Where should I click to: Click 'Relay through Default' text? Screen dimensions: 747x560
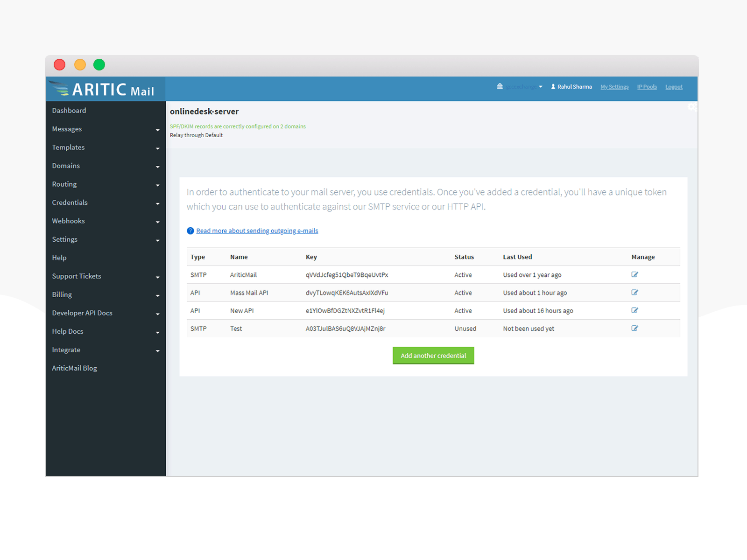(x=196, y=135)
